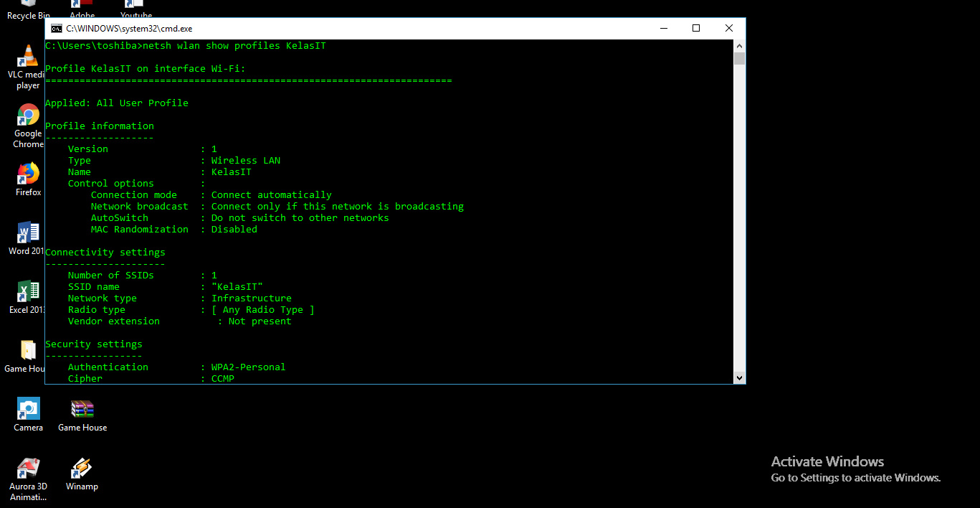The height and width of the screenshot is (508, 980).
Task: Open the Recycle Bin
Action: click(28, 6)
